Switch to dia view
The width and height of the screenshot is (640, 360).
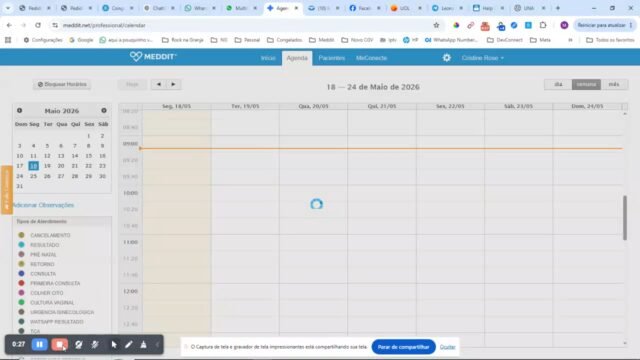[558, 84]
